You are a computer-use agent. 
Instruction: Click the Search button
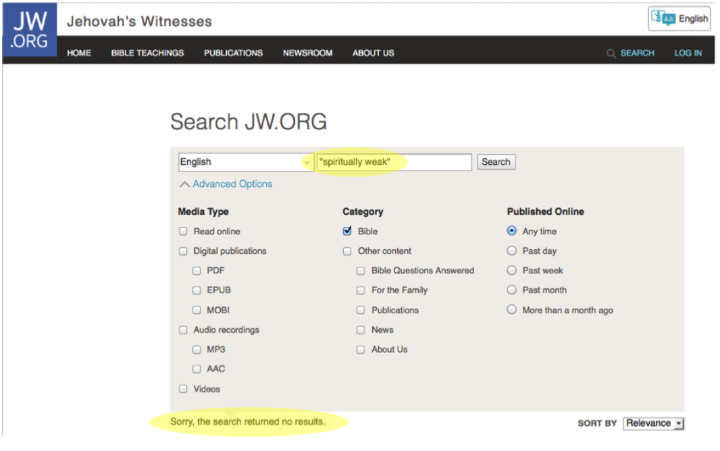[x=496, y=162]
